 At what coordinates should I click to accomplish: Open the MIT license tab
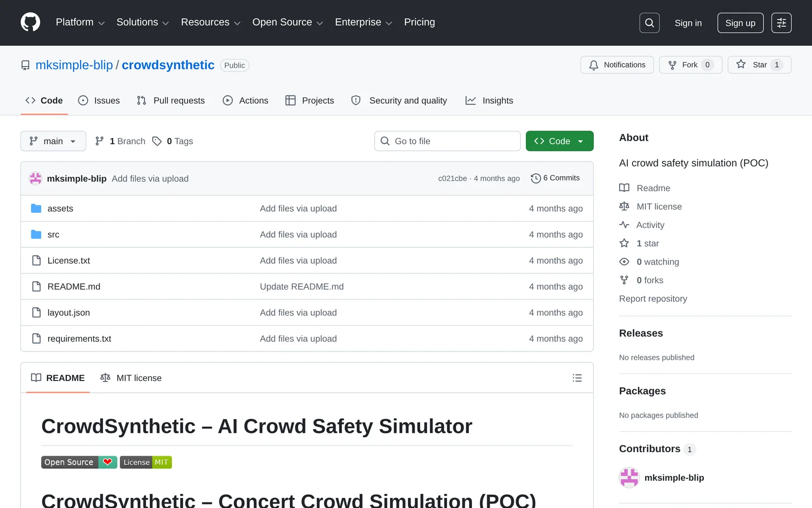131,378
